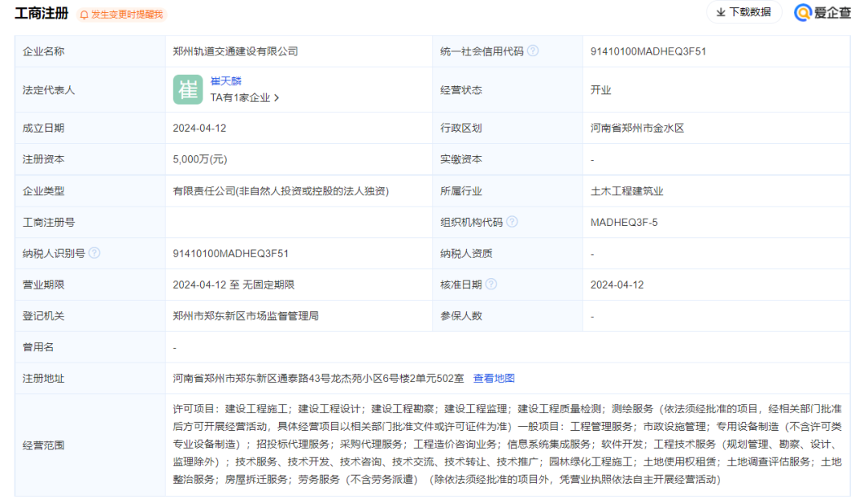Expand TA有1家企业 chevron
The image size is (868, 504).
(x=276, y=98)
